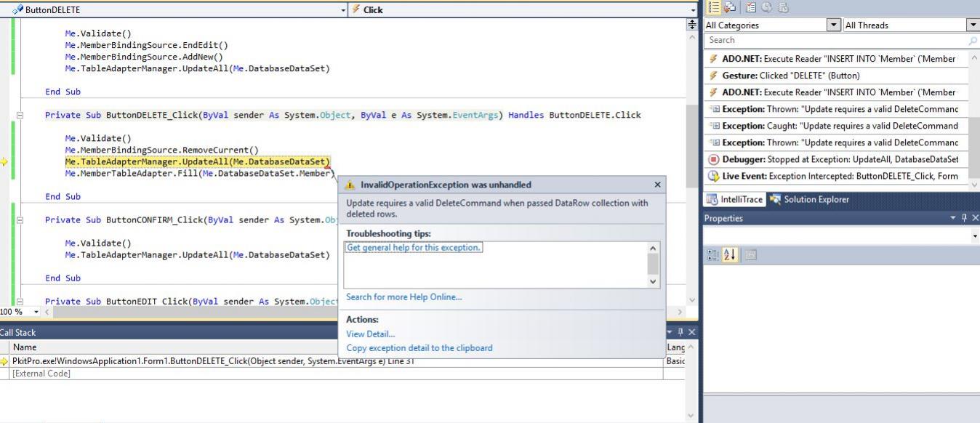Click the first IntelliTrace toolbar list-view icon

[714, 7]
